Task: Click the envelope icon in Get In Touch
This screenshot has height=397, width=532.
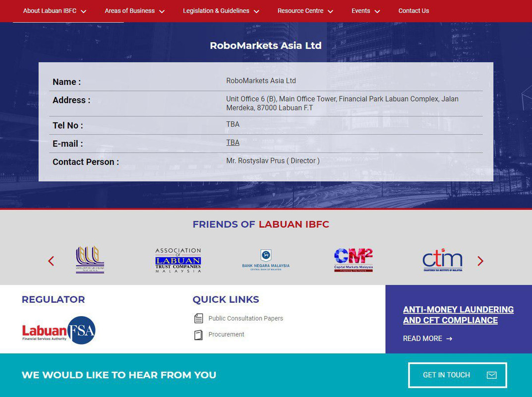Action: pos(492,375)
